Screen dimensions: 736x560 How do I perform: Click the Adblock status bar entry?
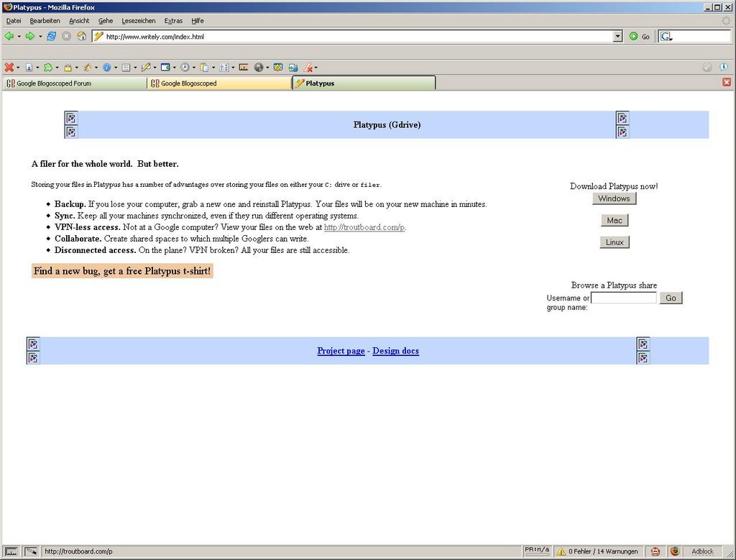click(x=702, y=551)
